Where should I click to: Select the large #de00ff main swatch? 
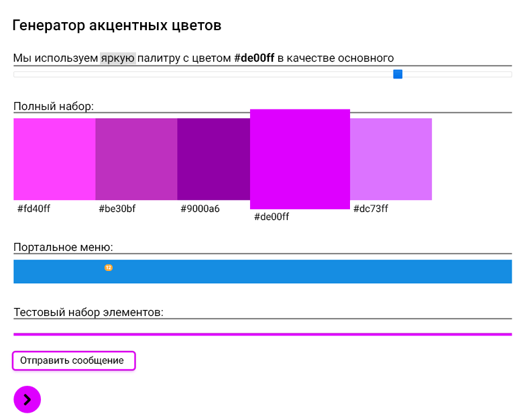pyautogui.click(x=300, y=159)
